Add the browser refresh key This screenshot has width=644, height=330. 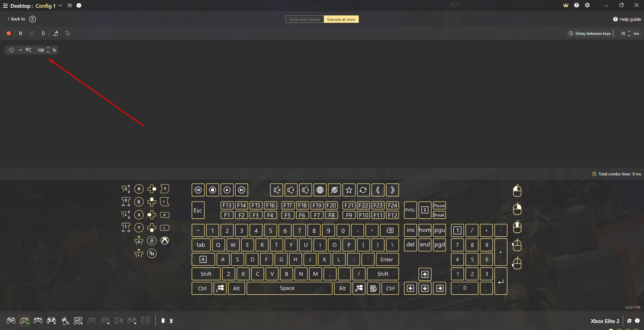click(363, 190)
